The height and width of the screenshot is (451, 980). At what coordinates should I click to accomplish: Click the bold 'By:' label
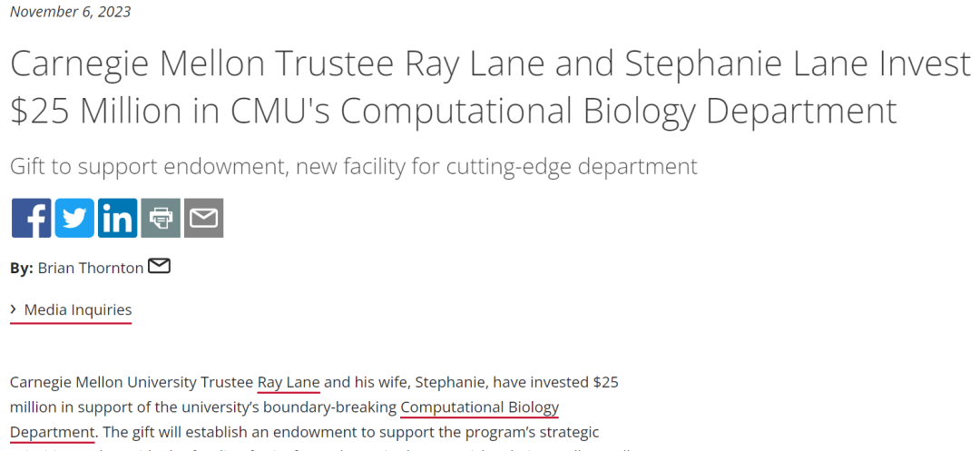click(22, 268)
